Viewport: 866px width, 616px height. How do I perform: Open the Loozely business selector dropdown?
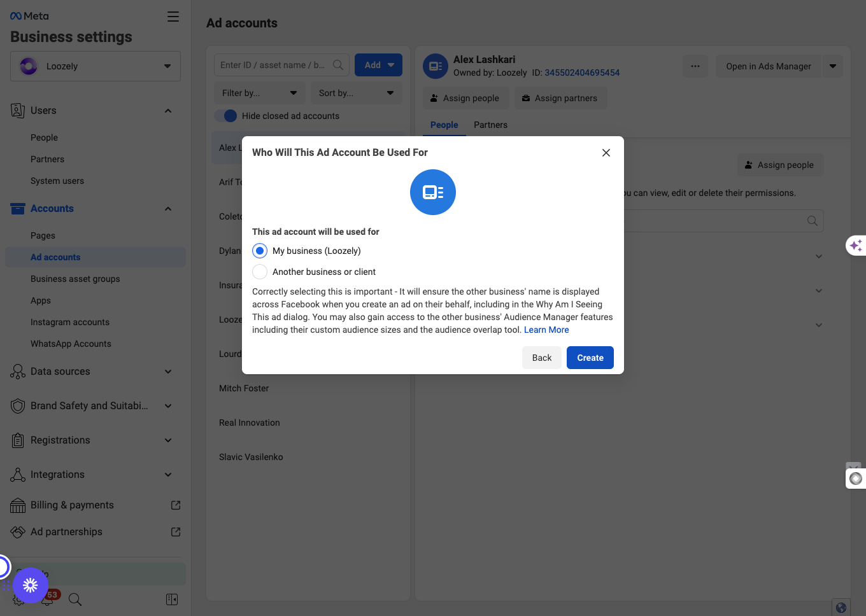(96, 66)
